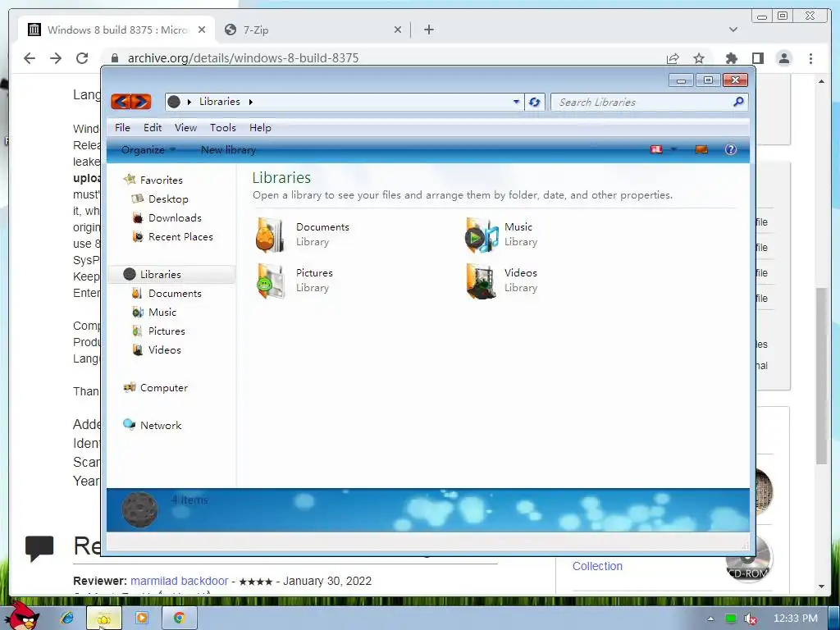Open Chrome profile avatar
840x630 pixels.
783,58
